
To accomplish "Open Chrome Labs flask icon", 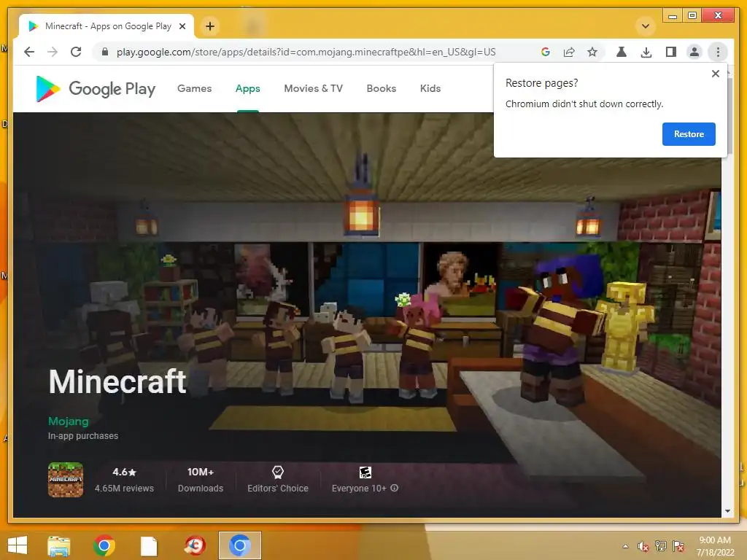I will pyautogui.click(x=622, y=52).
